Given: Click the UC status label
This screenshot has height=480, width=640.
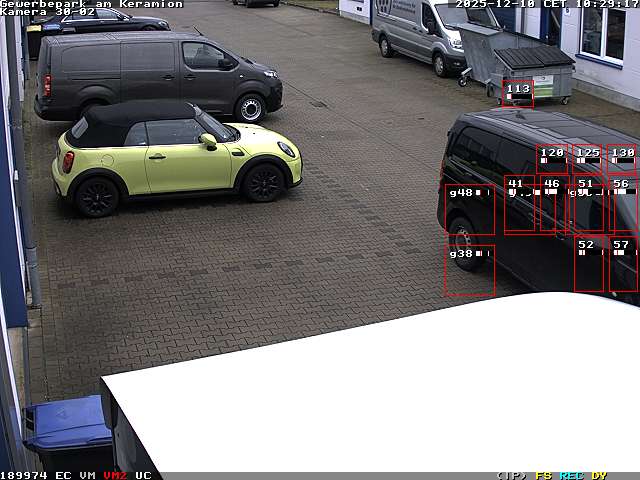Looking at the screenshot, I should [143, 475].
